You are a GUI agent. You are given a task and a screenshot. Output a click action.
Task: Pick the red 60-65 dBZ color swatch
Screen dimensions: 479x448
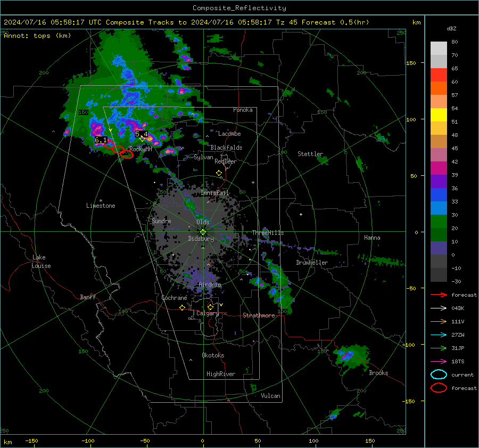pyautogui.click(x=439, y=75)
